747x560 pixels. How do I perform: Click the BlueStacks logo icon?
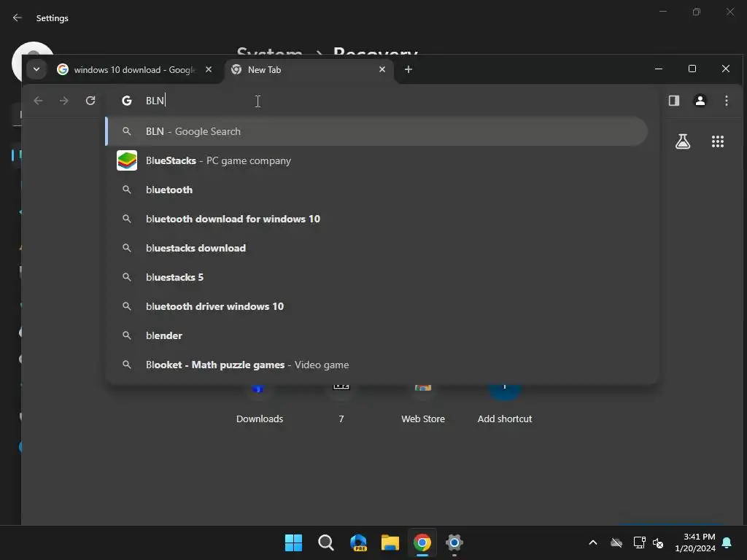[x=127, y=160]
